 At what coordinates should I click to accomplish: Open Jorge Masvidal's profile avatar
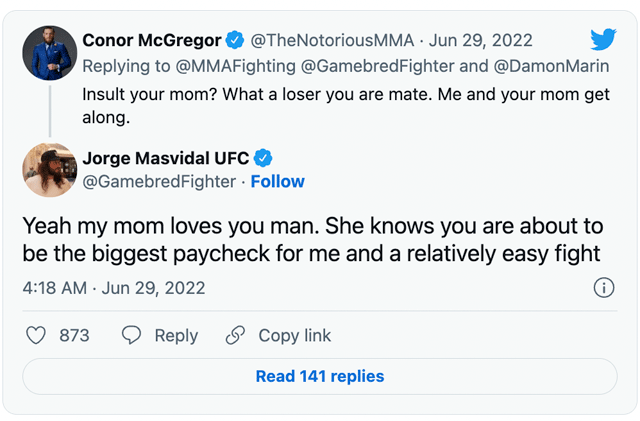pyautogui.click(x=49, y=170)
